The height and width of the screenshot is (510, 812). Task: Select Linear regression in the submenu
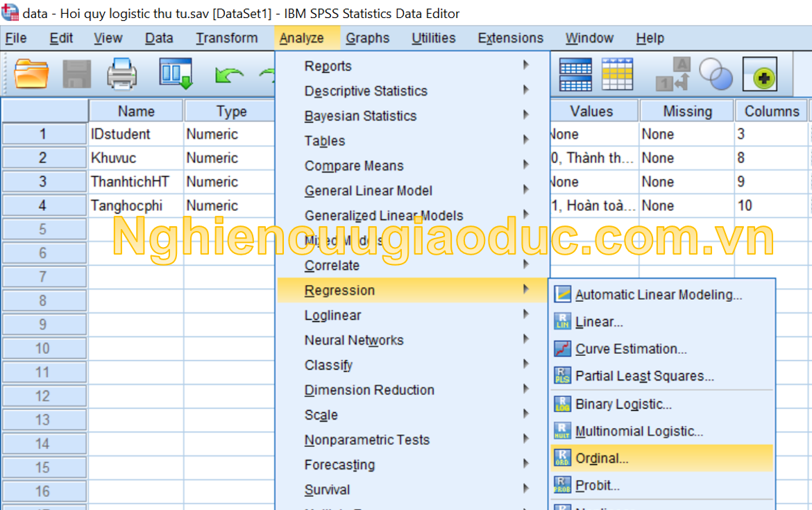click(599, 322)
